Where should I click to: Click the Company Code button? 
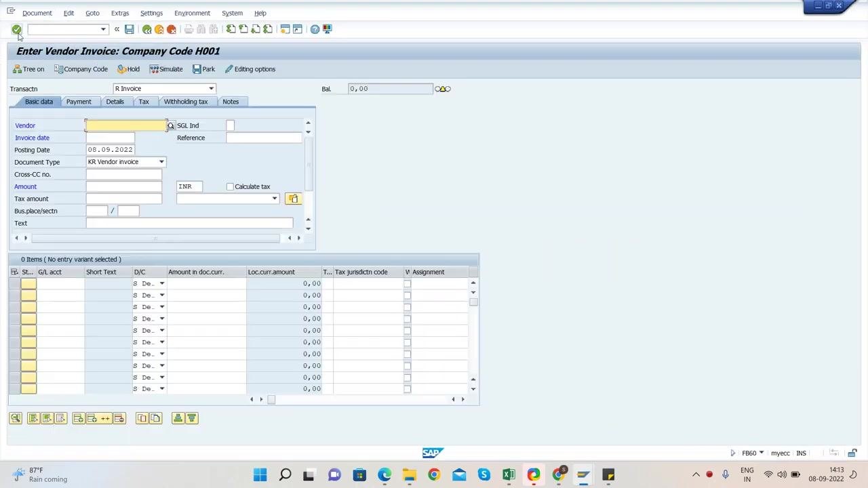point(81,69)
